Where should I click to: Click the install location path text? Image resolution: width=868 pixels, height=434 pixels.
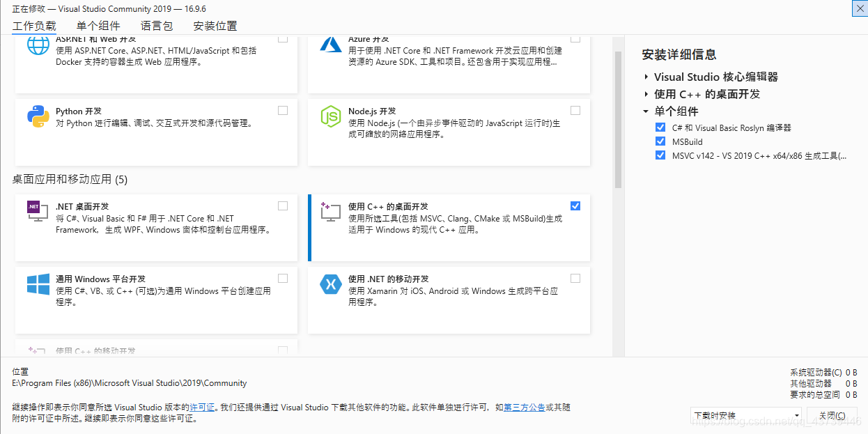[130, 382]
